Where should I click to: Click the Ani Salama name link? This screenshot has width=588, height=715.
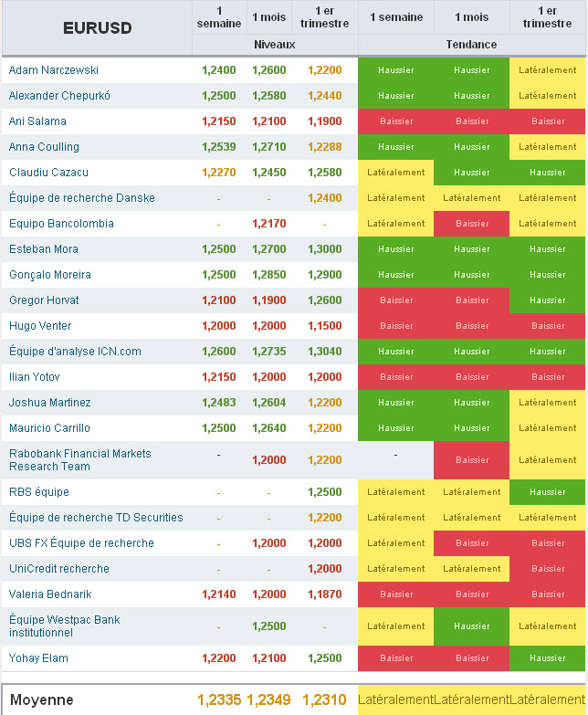(37, 121)
